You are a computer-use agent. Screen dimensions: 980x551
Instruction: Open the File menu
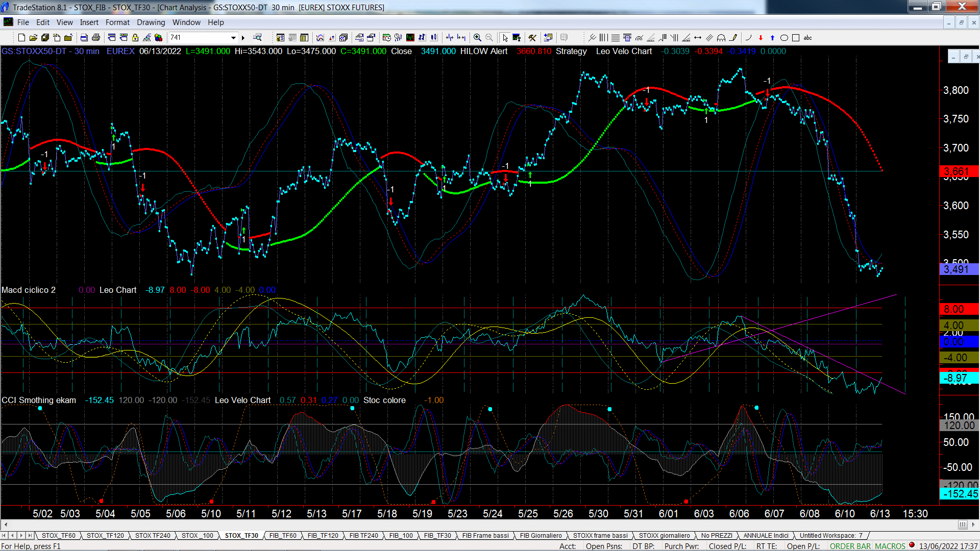(23, 22)
